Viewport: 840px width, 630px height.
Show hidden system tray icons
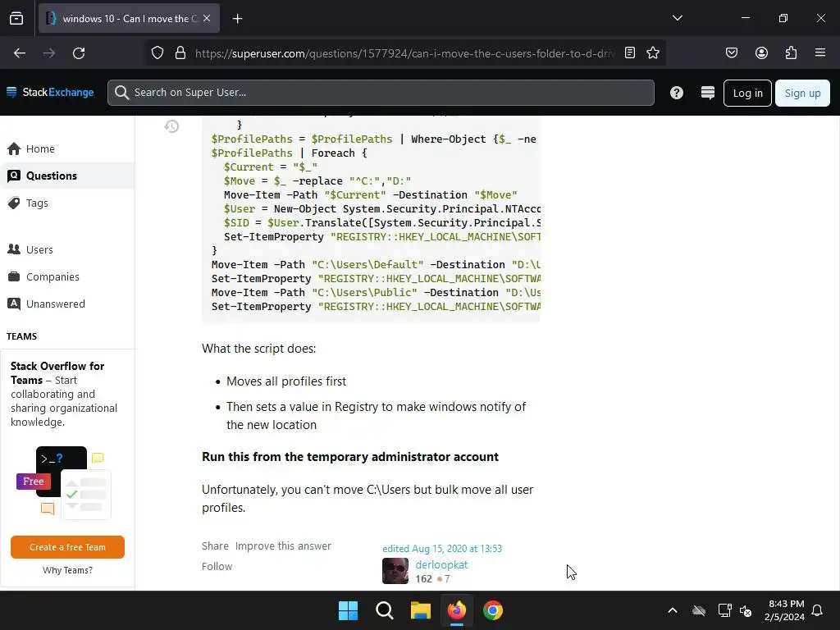coord(673,610)
